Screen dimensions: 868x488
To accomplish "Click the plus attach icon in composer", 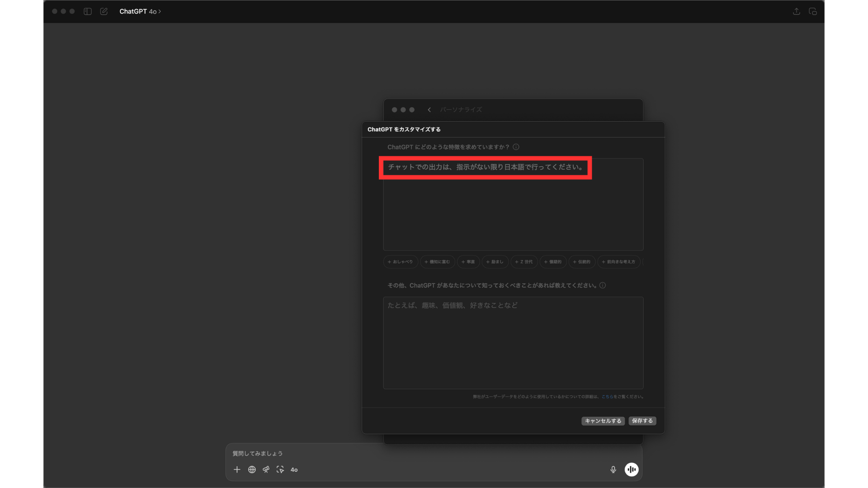I will [x=237, y=469].
